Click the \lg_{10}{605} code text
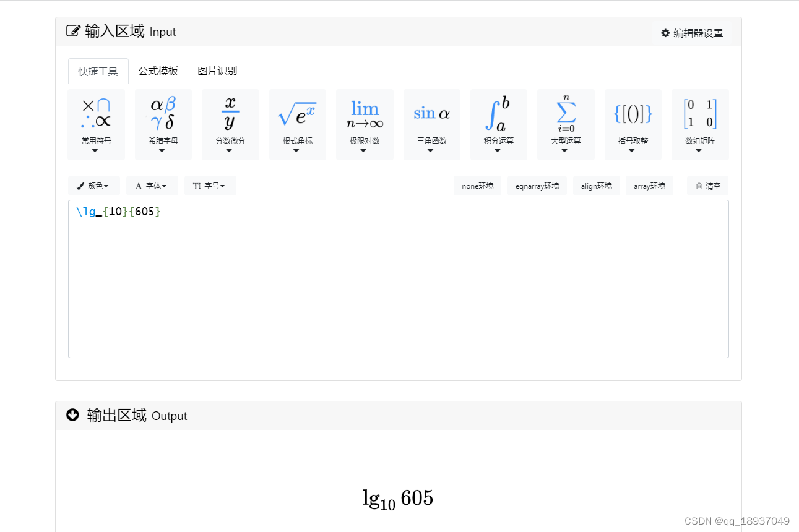The width and height of the screenshot is (799, 532). point(118,212)
